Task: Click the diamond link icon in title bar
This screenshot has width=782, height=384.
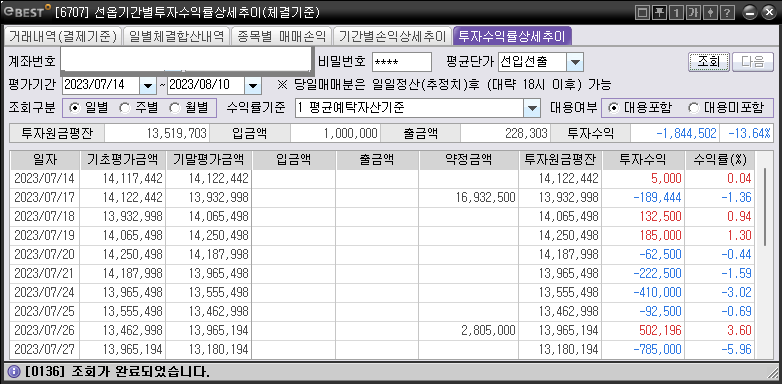Action: 710,12
